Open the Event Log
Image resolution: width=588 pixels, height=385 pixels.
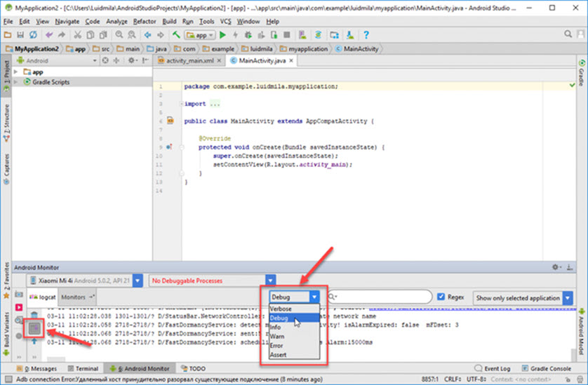492,368
